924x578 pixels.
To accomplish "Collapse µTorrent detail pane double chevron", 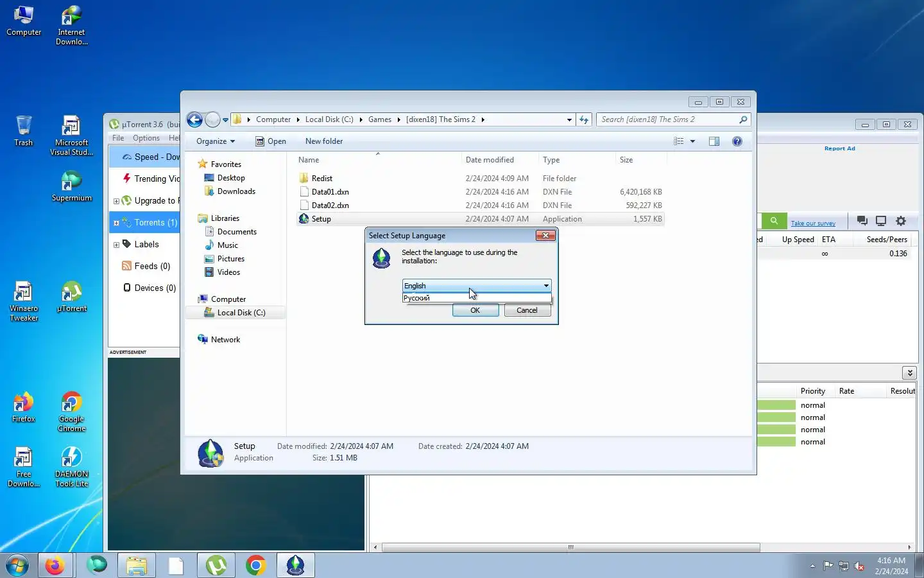I will 909,372.
